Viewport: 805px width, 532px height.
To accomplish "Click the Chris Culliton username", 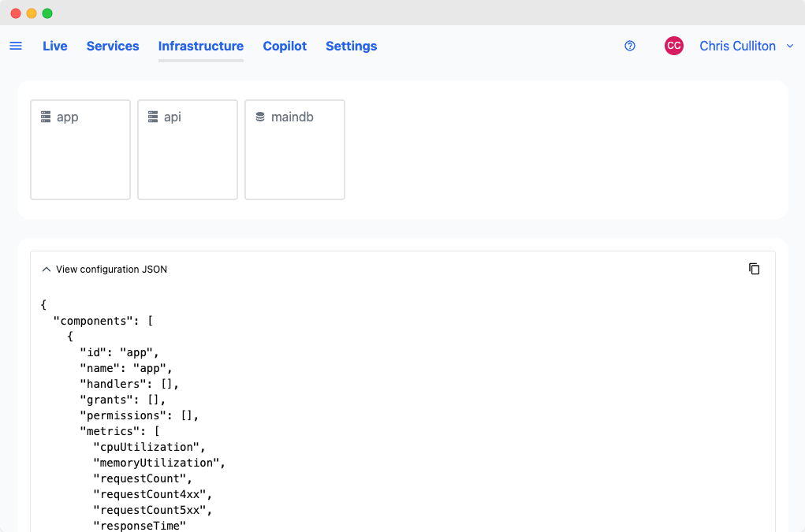I will [x=737, y=47].
